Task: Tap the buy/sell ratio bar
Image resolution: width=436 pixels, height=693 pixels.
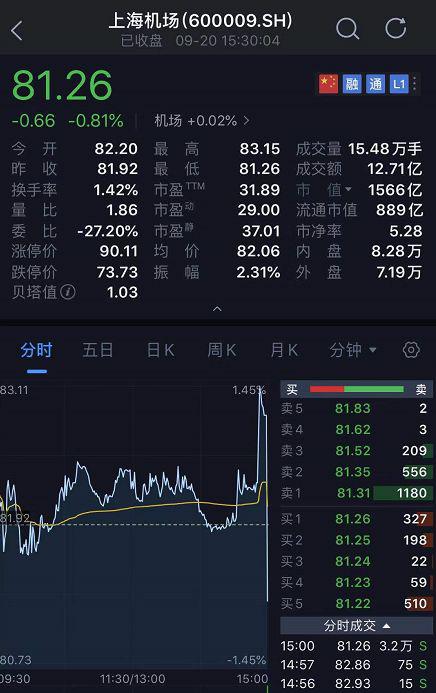Action: [356, 389]
